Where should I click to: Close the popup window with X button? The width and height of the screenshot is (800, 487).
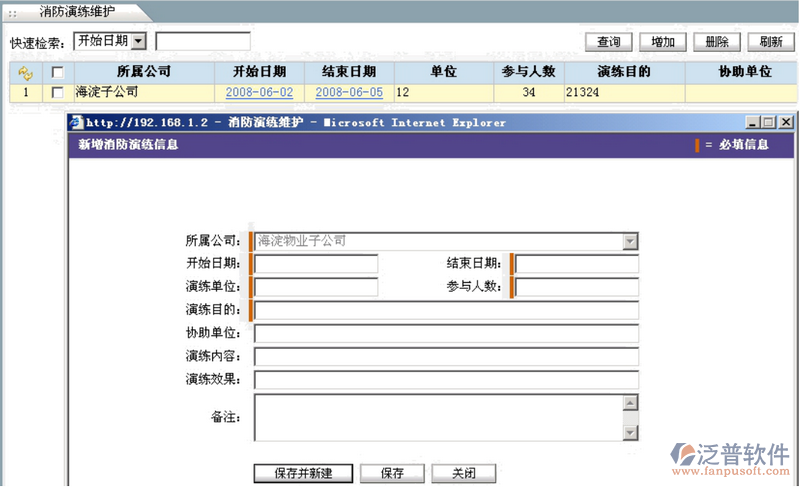pyautogui.click(x=784, y=122)
